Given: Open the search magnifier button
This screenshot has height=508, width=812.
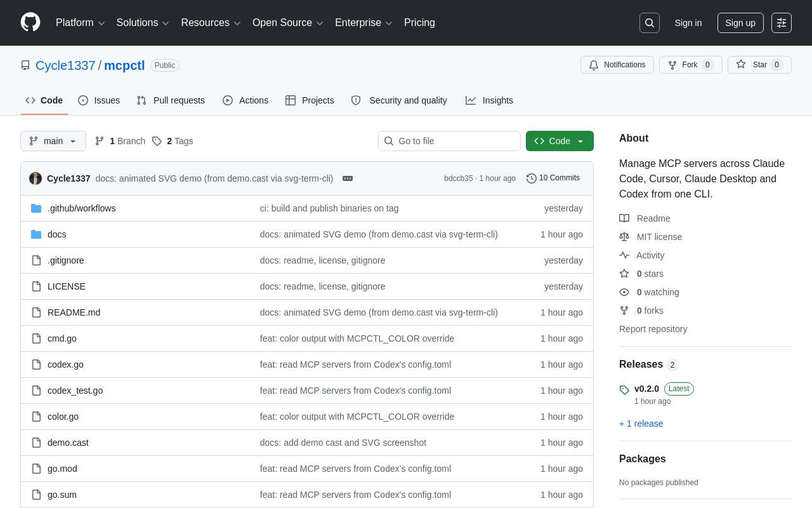Looking at the screenshot, I should tap(650, 23).
